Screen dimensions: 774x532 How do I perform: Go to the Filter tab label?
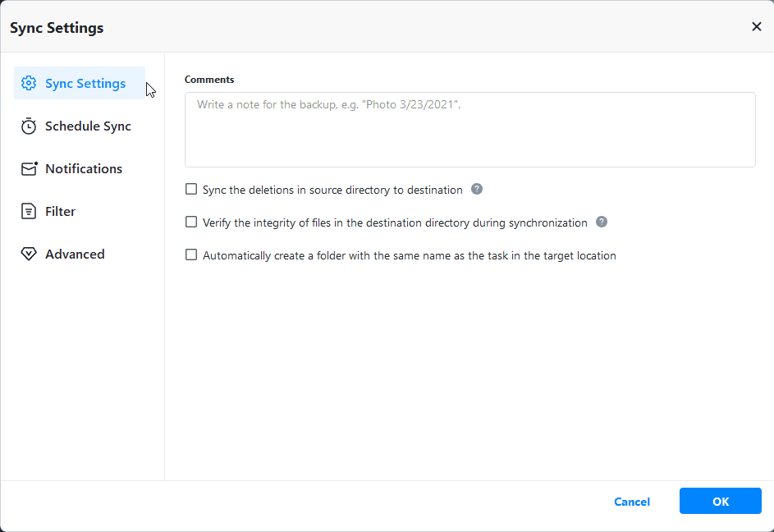click(x=60, y=212)
